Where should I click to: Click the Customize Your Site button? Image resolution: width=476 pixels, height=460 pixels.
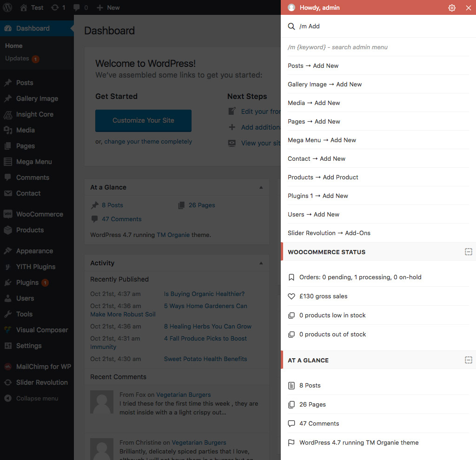[x=143, y=120]
